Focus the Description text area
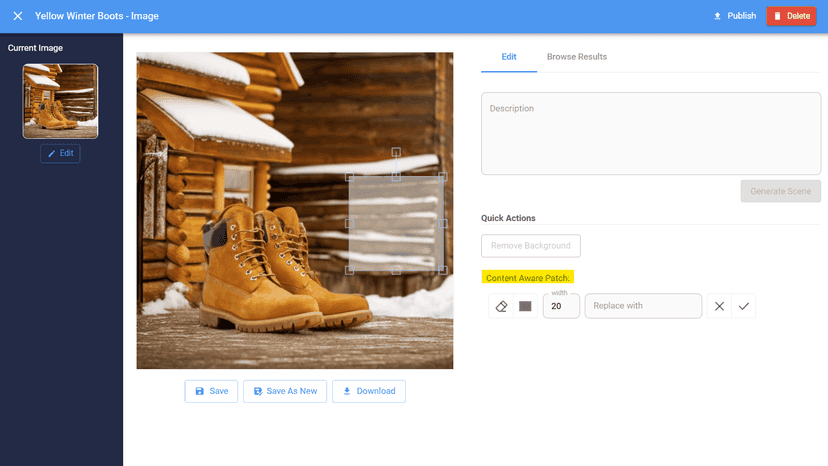Image resolution: width=828 pixels, height=466 pixels. 651,134
